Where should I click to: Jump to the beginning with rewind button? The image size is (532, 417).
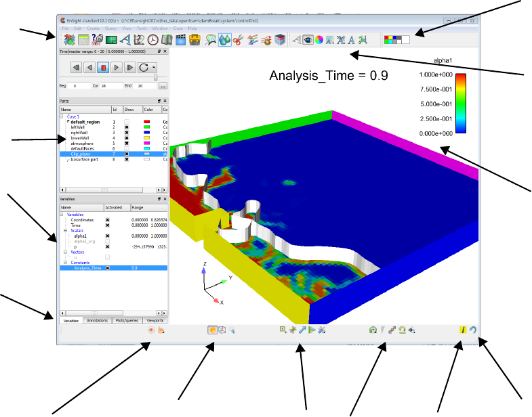(77, 68)
